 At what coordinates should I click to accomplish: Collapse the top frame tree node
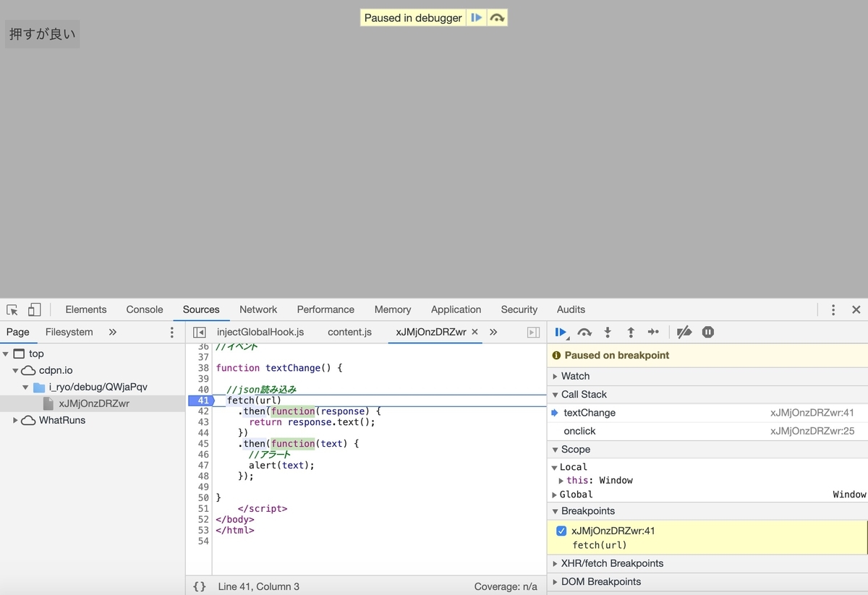6,354
